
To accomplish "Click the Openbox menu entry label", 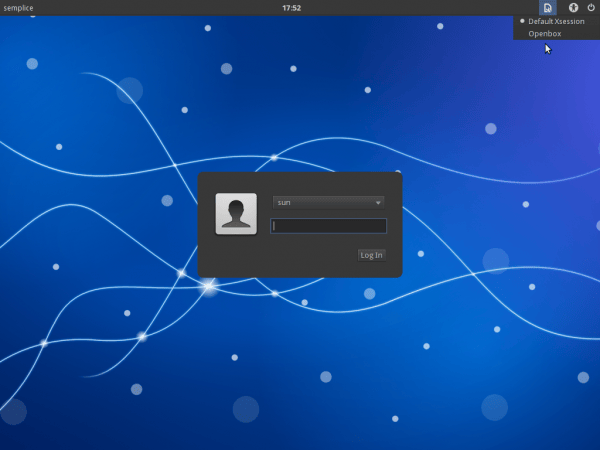I will pos(545,34).
